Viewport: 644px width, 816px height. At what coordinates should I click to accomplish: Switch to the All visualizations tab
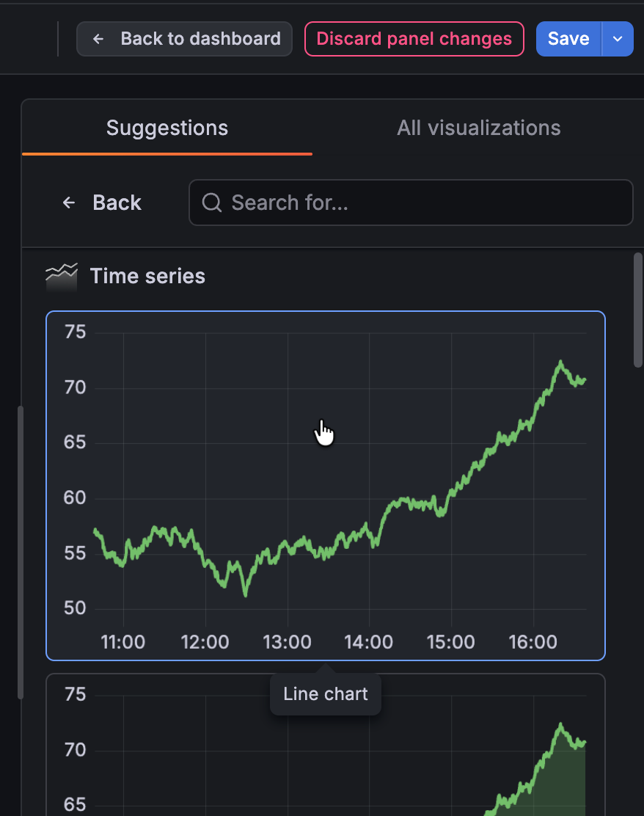tap(478, 128)
